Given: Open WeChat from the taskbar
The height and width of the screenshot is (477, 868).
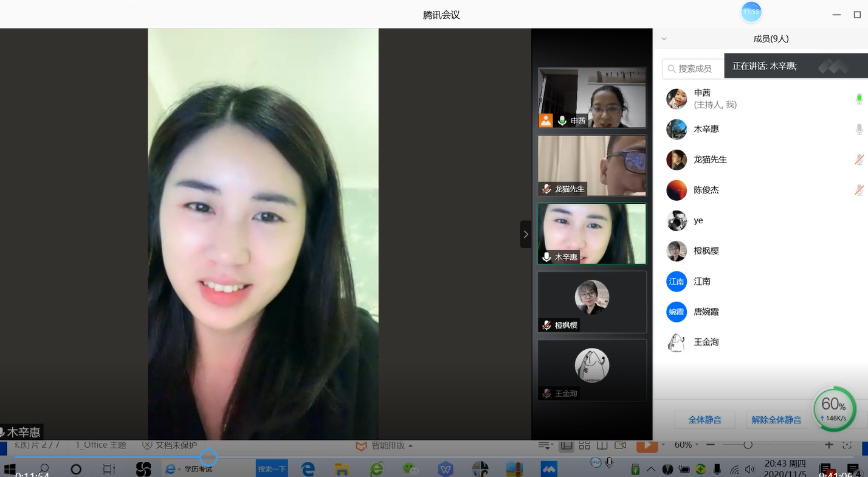Looking at the screenshot, I should pos(412,469).
